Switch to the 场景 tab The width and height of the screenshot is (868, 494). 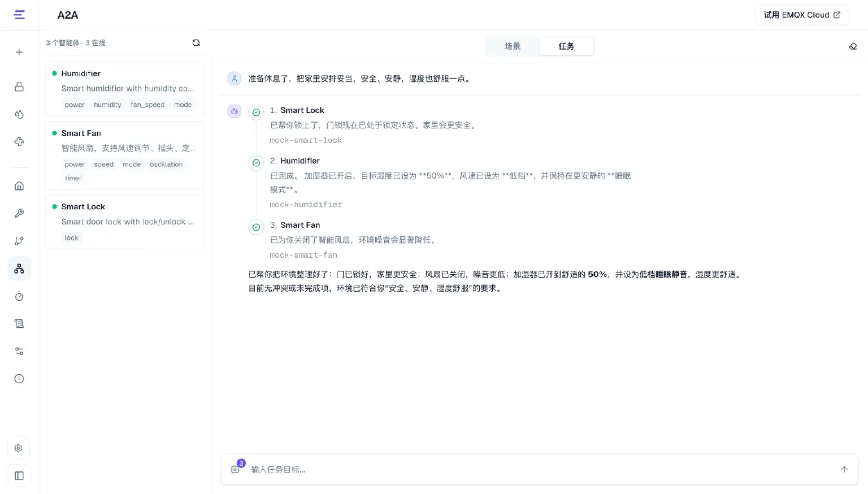513,46
